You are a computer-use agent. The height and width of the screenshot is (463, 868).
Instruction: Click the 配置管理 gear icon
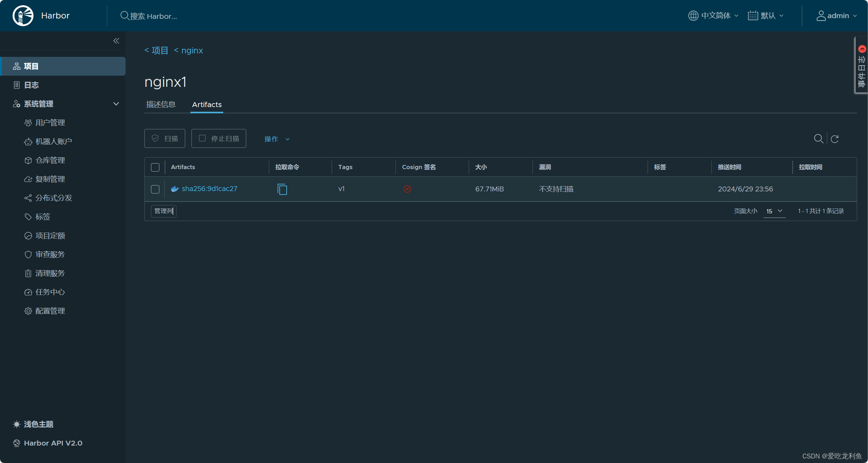(28, 311)
